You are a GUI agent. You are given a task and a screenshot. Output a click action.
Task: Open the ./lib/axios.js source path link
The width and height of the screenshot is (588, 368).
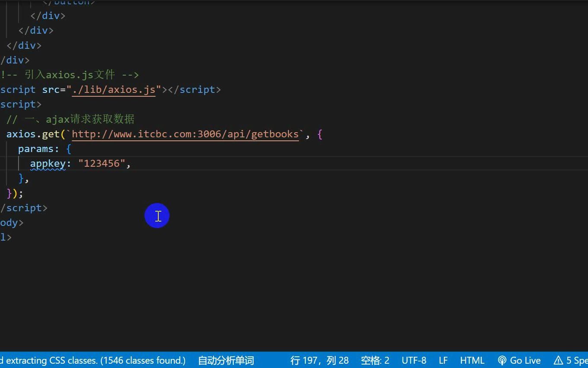click(113, 89)
